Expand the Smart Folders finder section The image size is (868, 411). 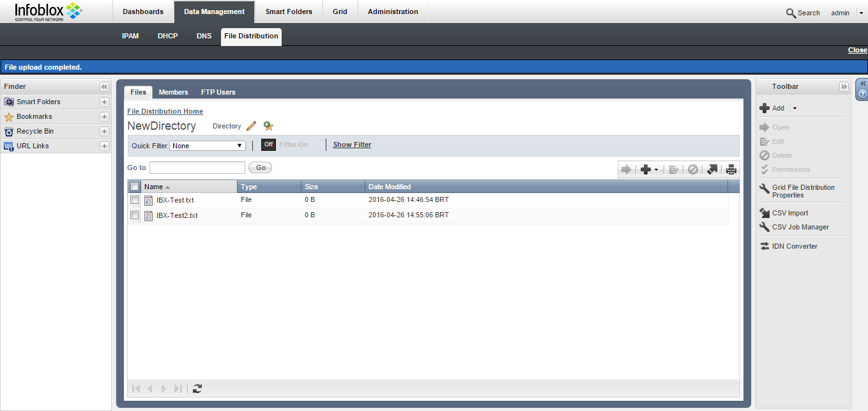point(104,102)
